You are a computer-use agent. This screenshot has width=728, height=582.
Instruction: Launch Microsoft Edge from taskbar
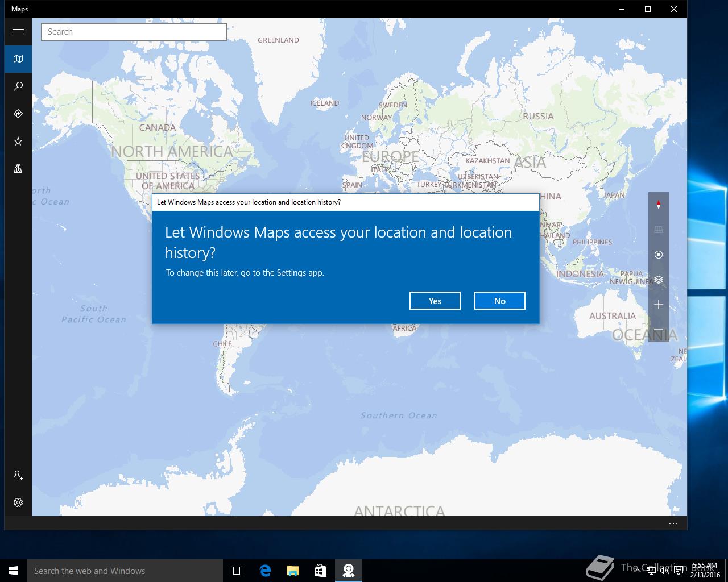265,571
